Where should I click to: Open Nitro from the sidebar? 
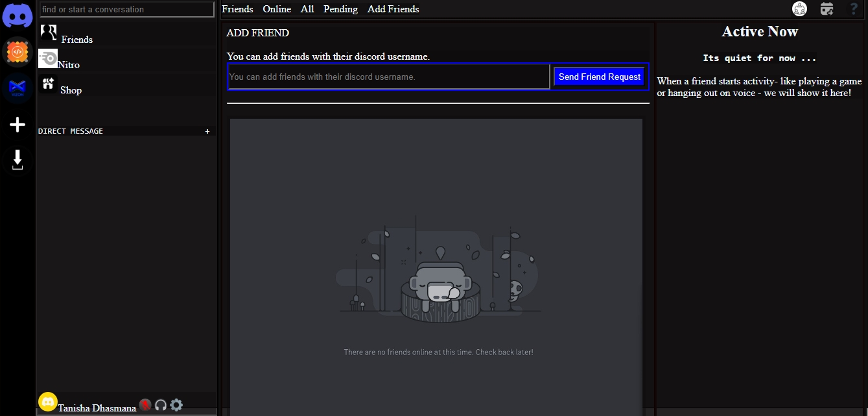tap(68, 64)
